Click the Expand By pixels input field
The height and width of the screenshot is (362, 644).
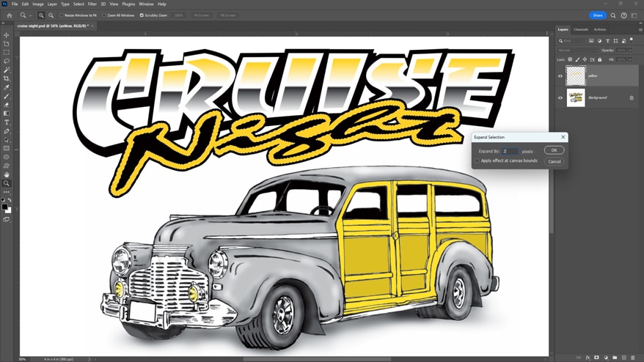pos(510,151)
